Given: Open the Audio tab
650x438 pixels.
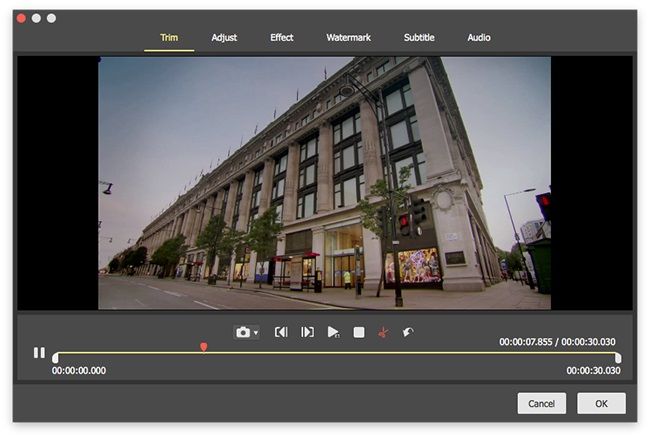Looking at the screenshot, I should [479, 38].
